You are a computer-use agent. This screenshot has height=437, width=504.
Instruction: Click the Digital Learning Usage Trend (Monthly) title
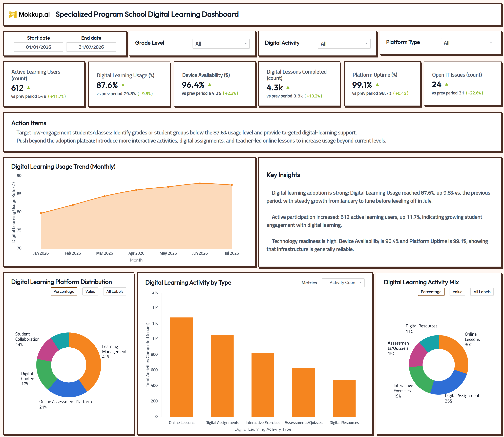click(x=63, y=167)
